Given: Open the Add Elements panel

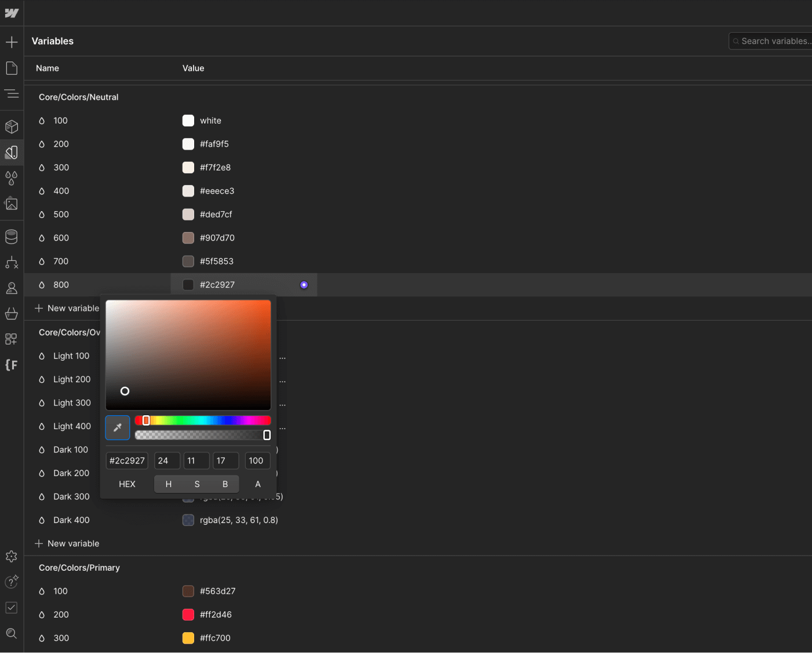Looking at the screenshot, I should tap(12, 41).
